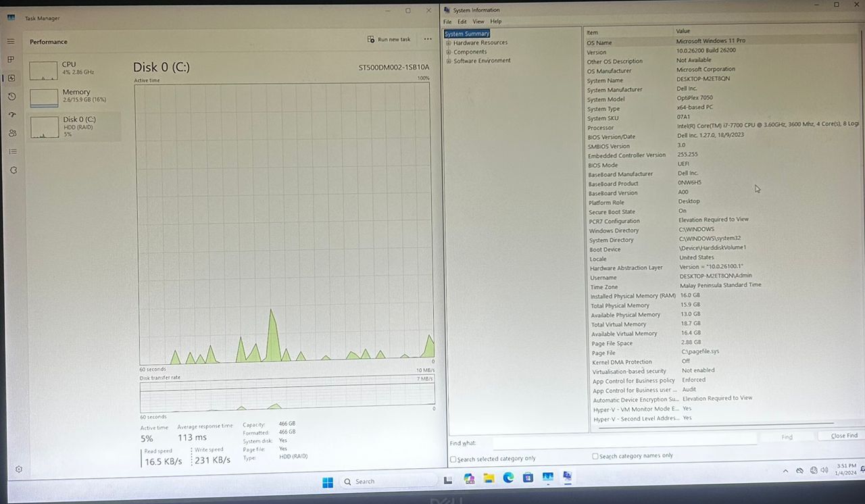Viewport: 865px width, 504px height.
Task: Expand Software Environment tree node
Action: point(448,61)
